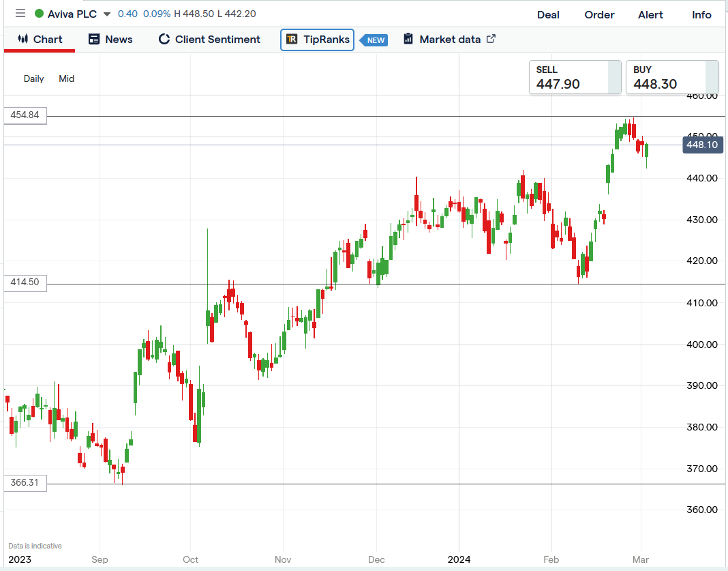Click the Aviva PLC instrument name

72,14
